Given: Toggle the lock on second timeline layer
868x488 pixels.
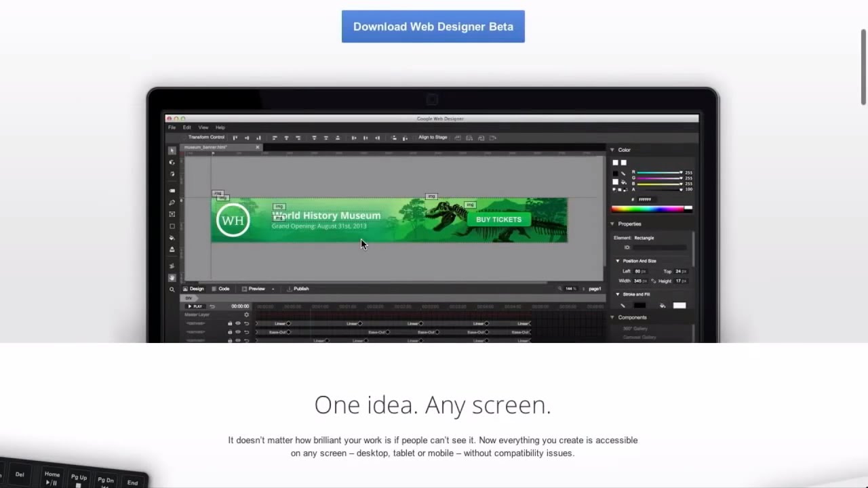Looking at the screenshot, I should 230,332.
